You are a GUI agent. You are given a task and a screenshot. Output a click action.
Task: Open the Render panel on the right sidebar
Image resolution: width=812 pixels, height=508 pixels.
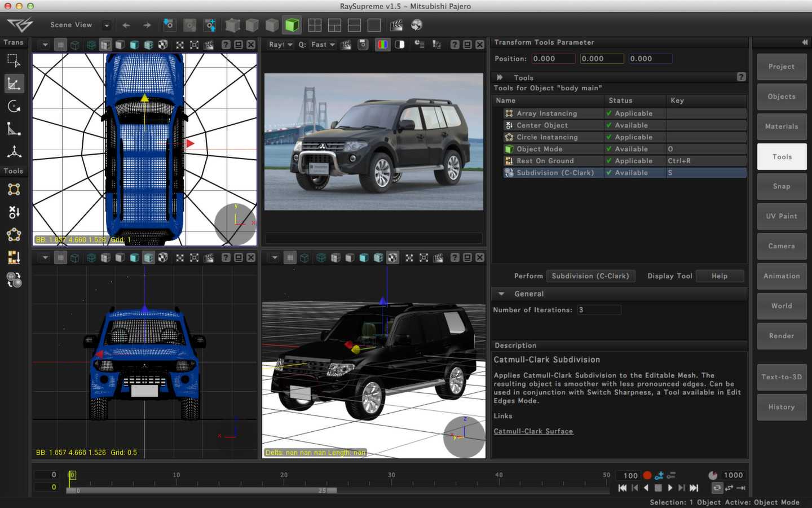click(782, 336)
